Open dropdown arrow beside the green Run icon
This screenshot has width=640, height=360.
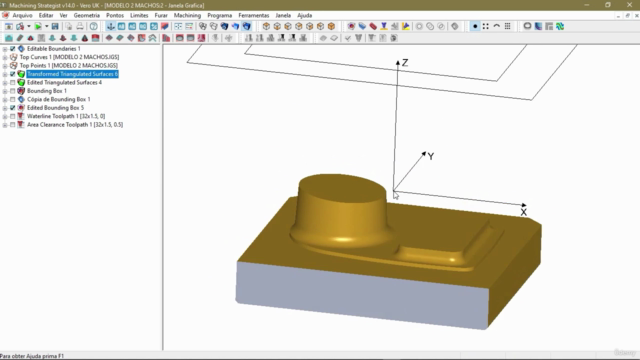pyautogui.click(x=47, y=27)
